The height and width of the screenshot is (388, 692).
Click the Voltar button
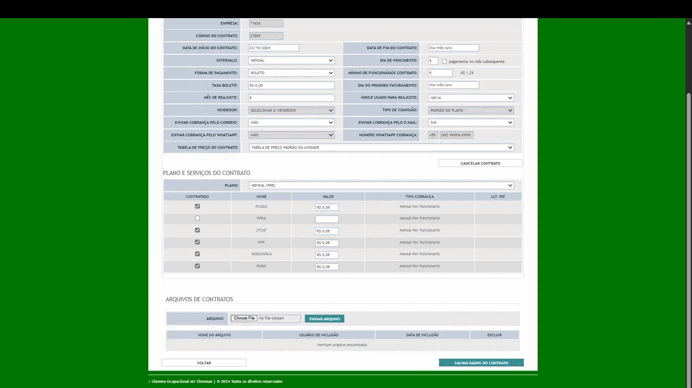tap(204, 363)
